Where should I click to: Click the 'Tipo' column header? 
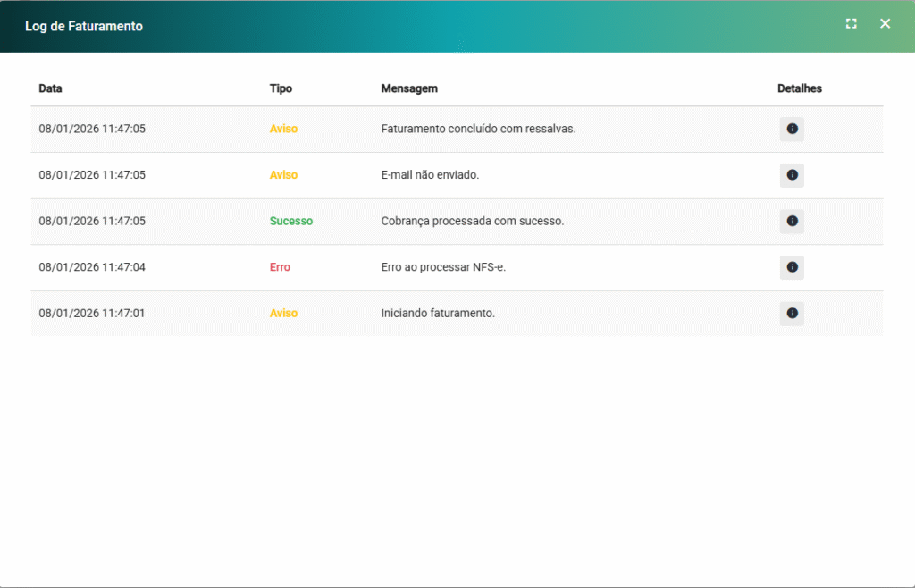pos(281,88)
